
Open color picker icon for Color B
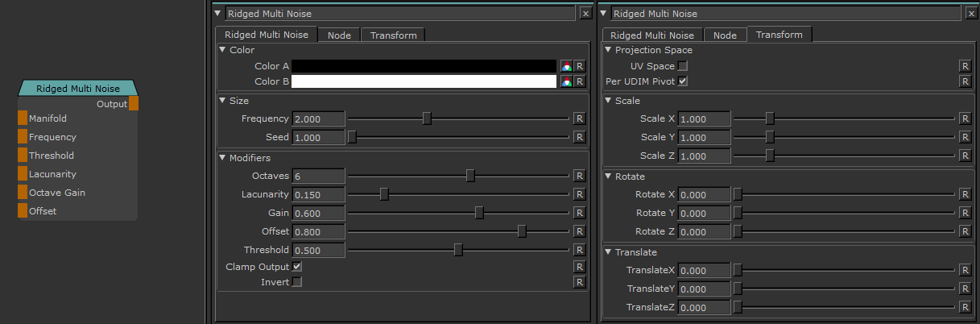pyautogui.click(x=567, y=81)
